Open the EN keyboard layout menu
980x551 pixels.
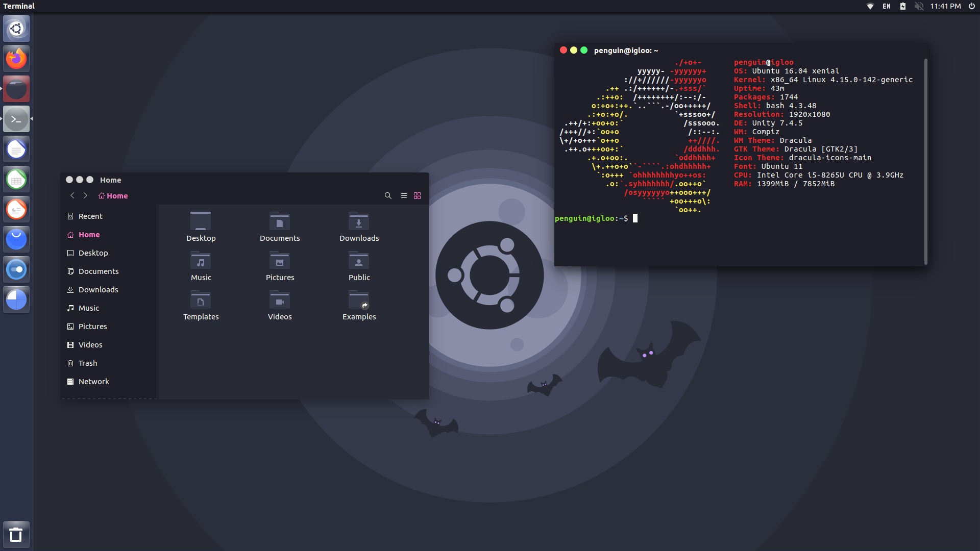click(x=887, y=6)
